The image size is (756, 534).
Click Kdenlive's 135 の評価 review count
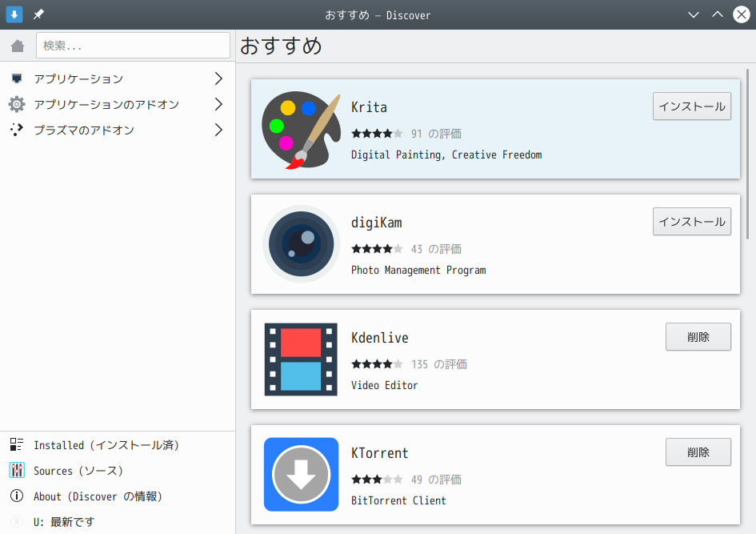pyautogui.click(x=438, y=364)
